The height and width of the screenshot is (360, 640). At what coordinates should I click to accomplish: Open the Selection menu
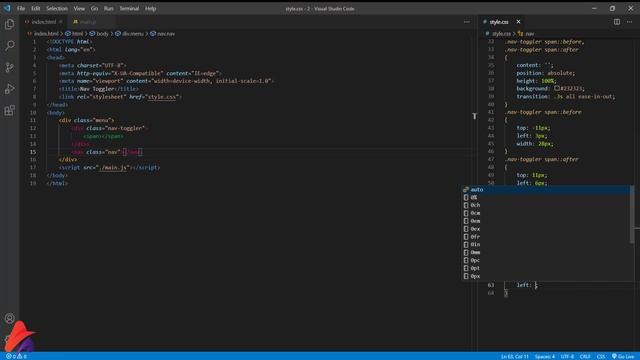coord(57,8)
